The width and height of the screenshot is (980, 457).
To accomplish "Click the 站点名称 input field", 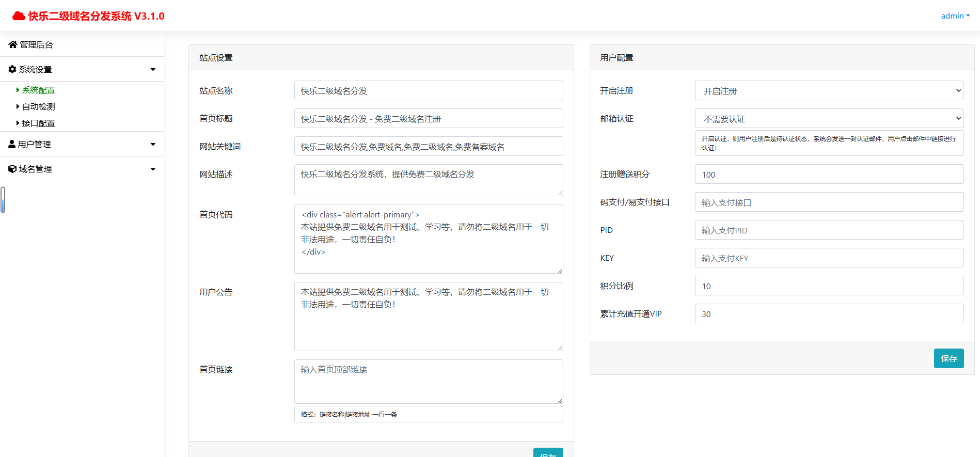I will coord(429,90).
